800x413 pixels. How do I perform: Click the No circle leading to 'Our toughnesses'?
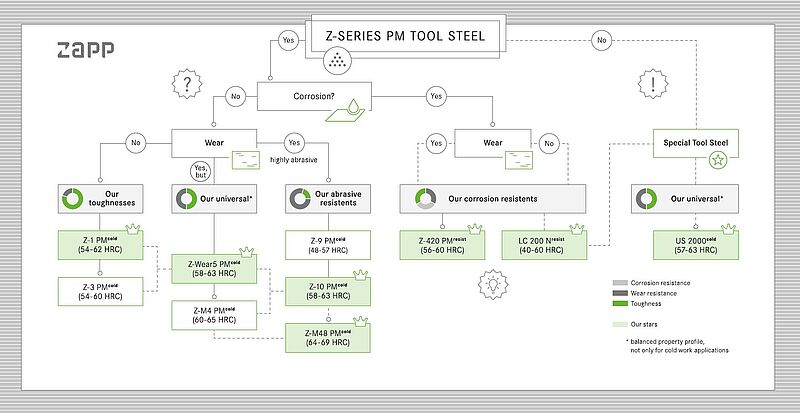click(x=136, y=143)
